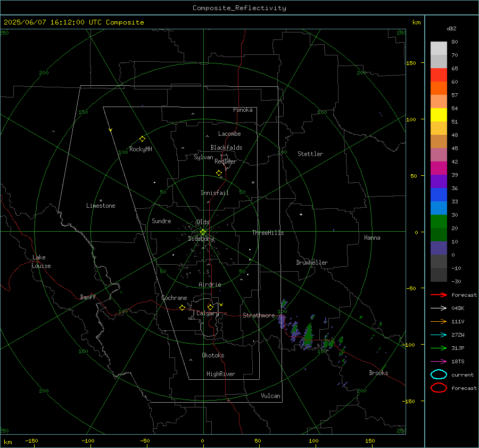Image resolution: width=479 pixels, height=448 pixels.
Task: Click the RockyMH label
Action: 141,149
